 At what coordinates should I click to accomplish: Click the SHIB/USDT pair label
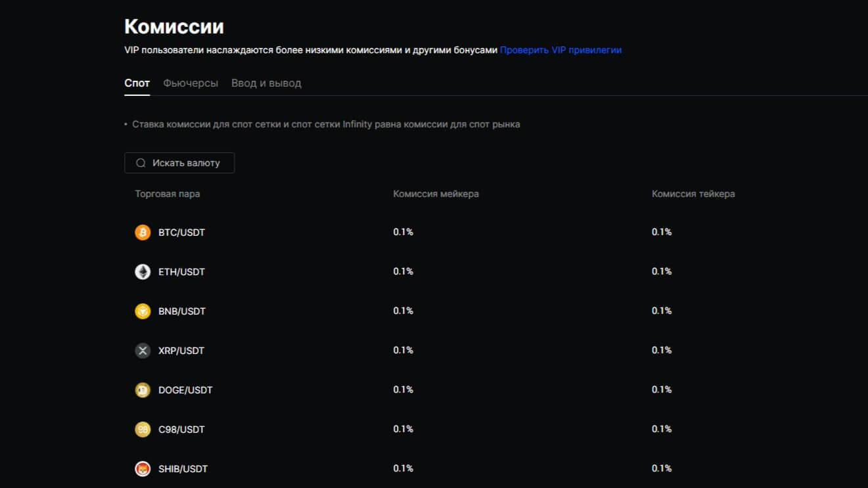(183, 469)
